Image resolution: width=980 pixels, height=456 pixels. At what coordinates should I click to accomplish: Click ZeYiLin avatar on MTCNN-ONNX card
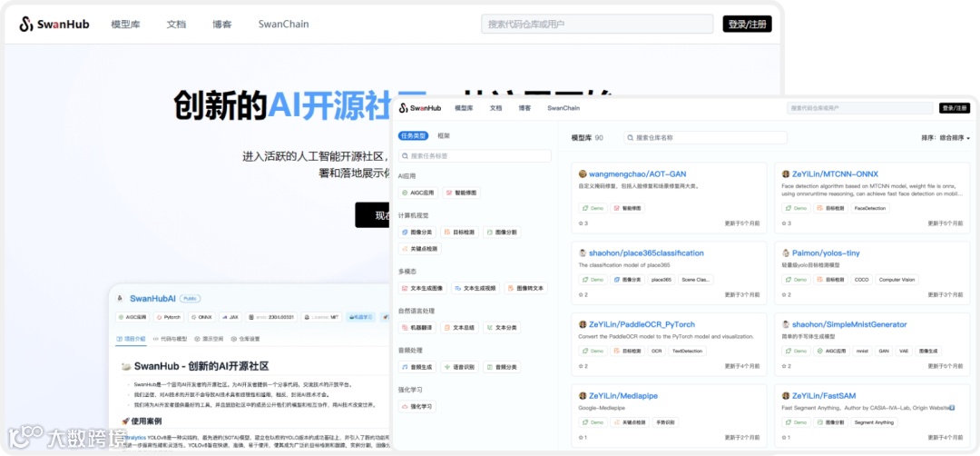point(786,173)
